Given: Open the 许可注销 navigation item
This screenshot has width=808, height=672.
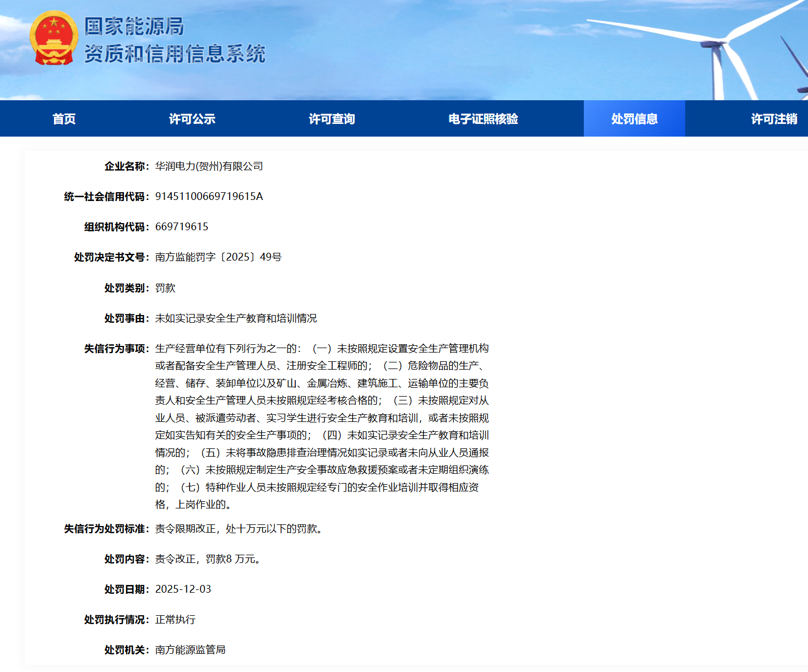Looking at the screenshot, I should point(773,119).
